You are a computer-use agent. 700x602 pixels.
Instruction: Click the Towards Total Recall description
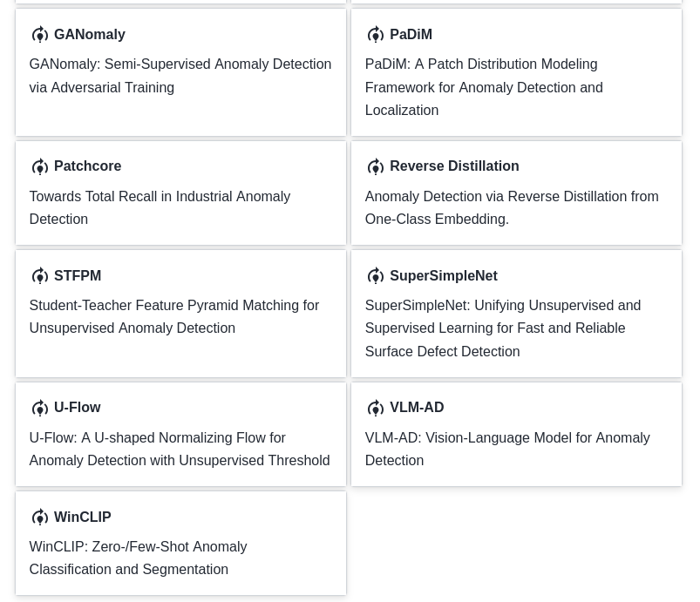point(160,207)
